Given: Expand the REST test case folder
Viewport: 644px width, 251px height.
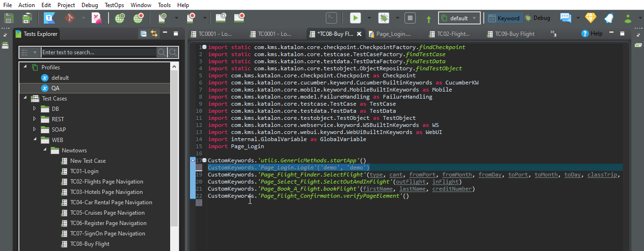Looking at the screenshot, I should 34,119.
